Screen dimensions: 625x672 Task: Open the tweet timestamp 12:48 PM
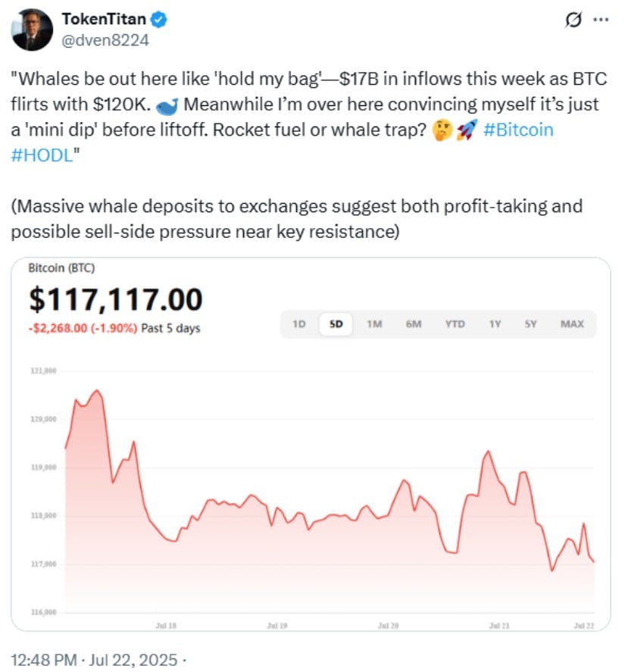click(44, 660)
